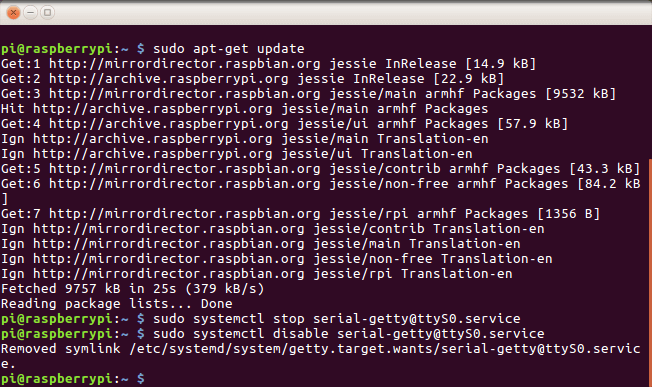652x387 pixels.
Task: Click the Get:2 archive.raspberrypi.org URL
Action: (169, 79)
